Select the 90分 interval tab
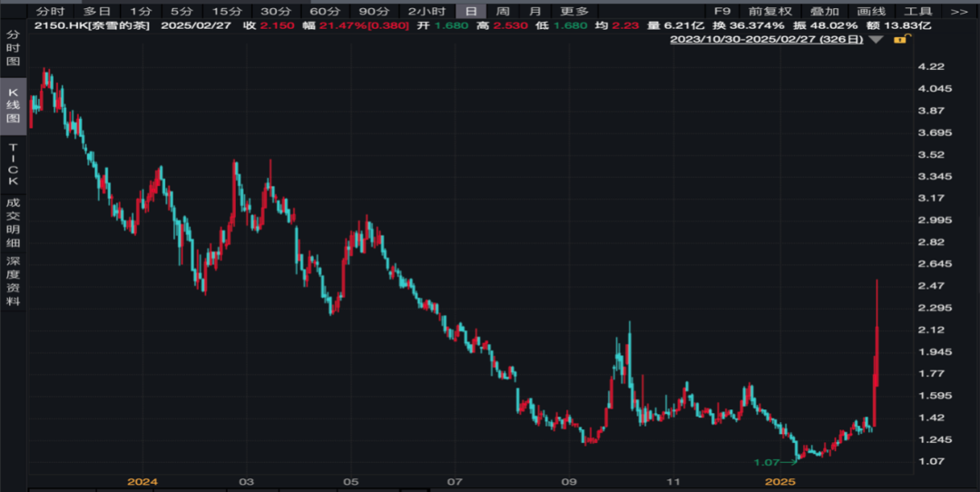 point(374,11)
